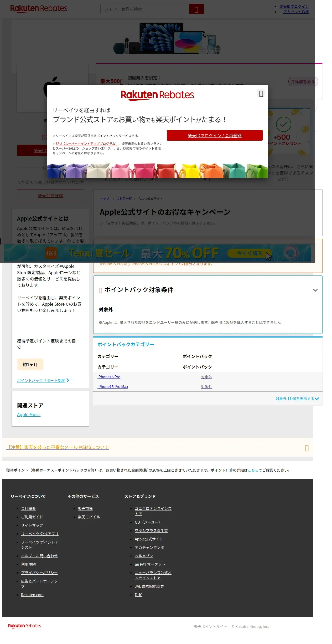Expand 対象外 11 個を表示する

(297, 399)
